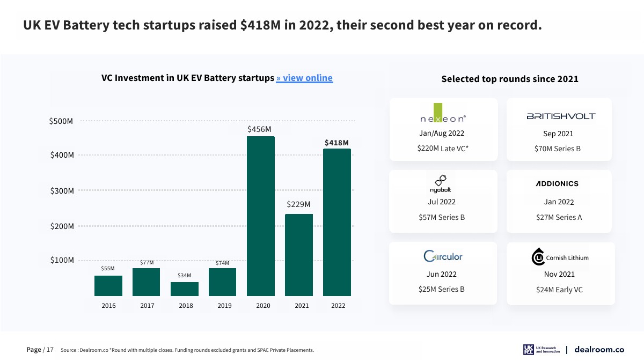Open the 'view online' link
Viewport: 644px width, 362px height.
304,78
